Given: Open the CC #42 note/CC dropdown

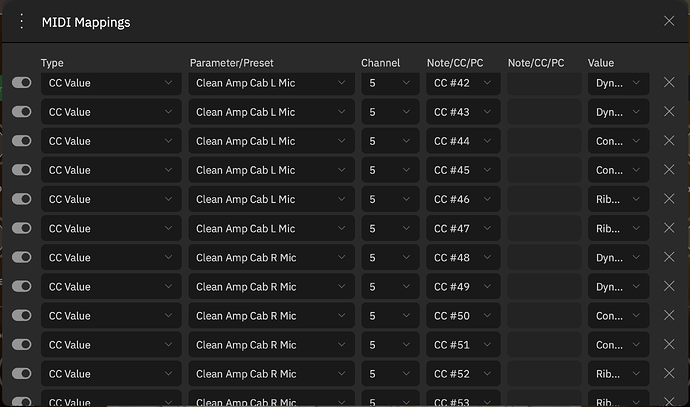Looking at the screenshot, I should [463, 83].
